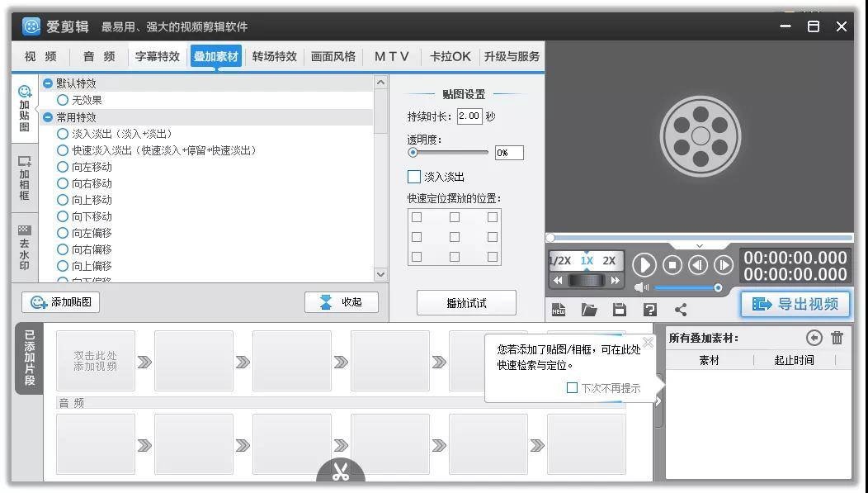Click the share icon
The width and height of the screenshot is (868, 493).
681,309
